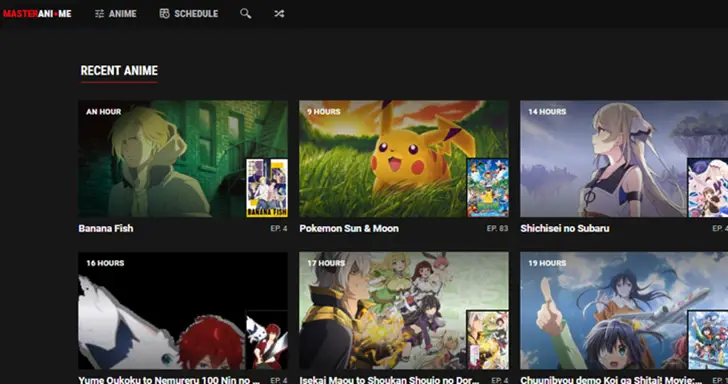Image resolution: width=728 pixels, height=384 pixels.
Task: Click 'EP. 83' beside Pokemon Sun & Moon
Action: [497, 228]
